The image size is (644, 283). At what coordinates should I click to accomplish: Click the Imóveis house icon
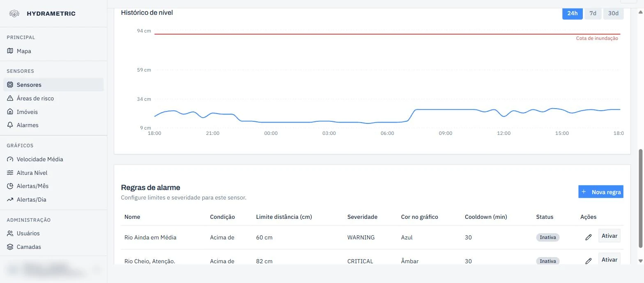(x=10, y=112)
